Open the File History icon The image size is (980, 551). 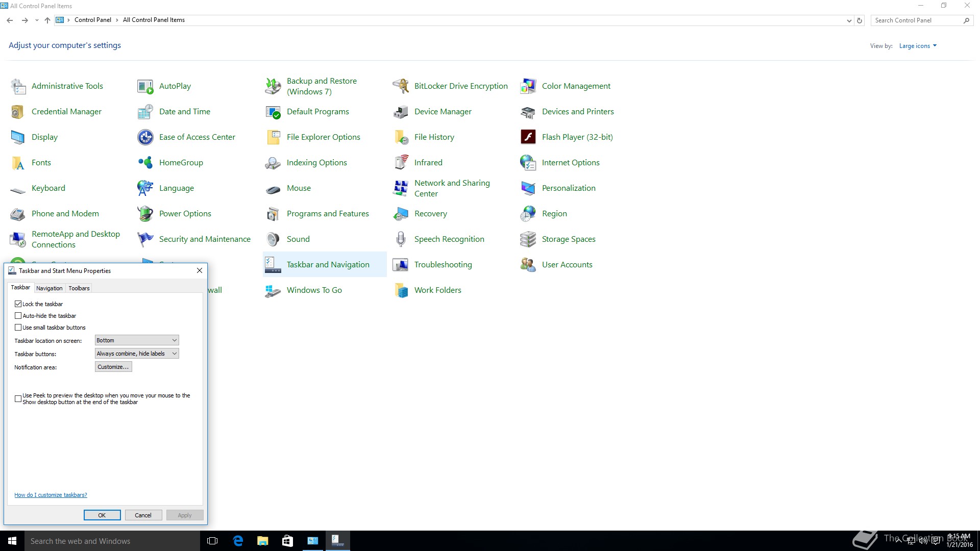401,137
